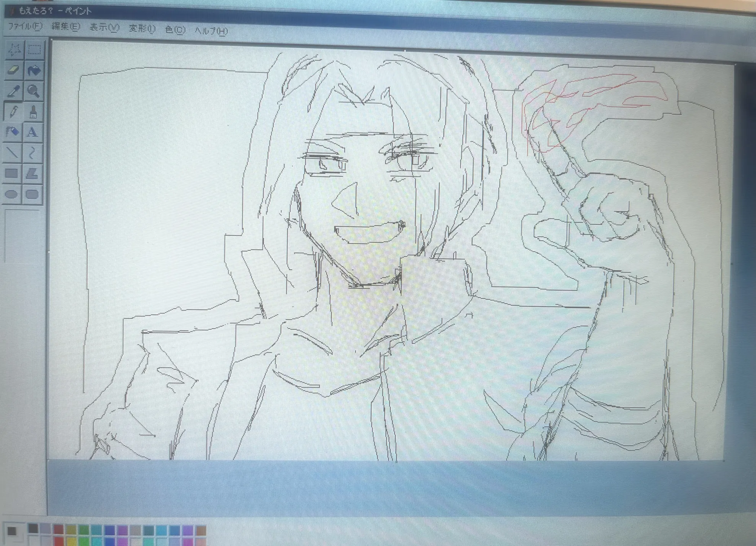Choose the dark blue color swatch
Image resolution: width=756 pixels, height=546 pixels.
tap(110, 530)
